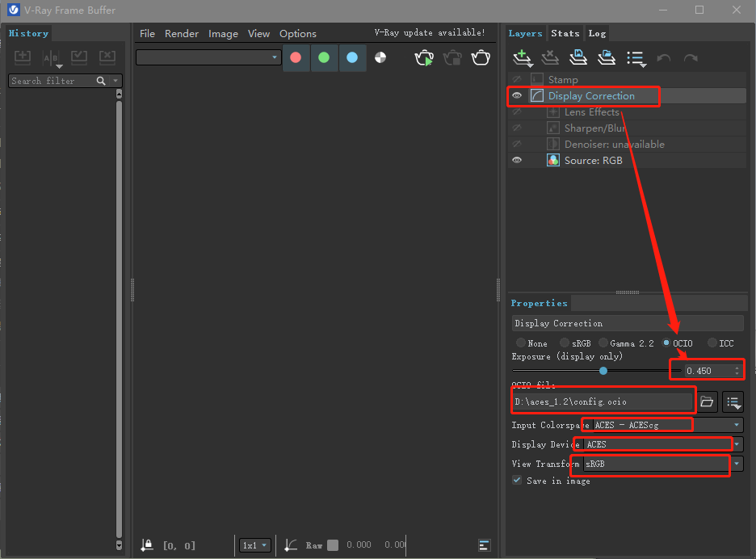
Task: Toggle the green channel view
Action: (x=324, y=58)
